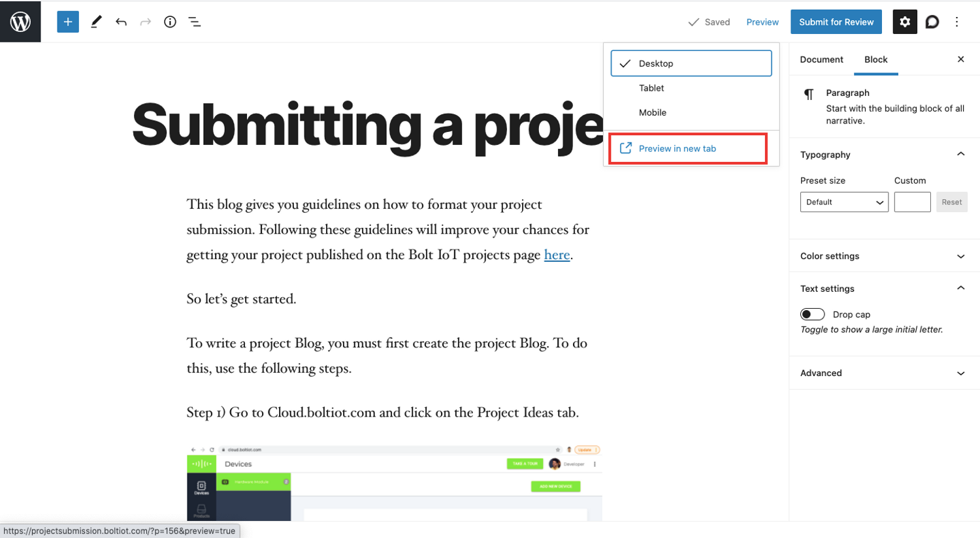Select the pencil Tools icon
Image resolution: width=980 pixels, height=538 pixels.
tap(96, 22)
